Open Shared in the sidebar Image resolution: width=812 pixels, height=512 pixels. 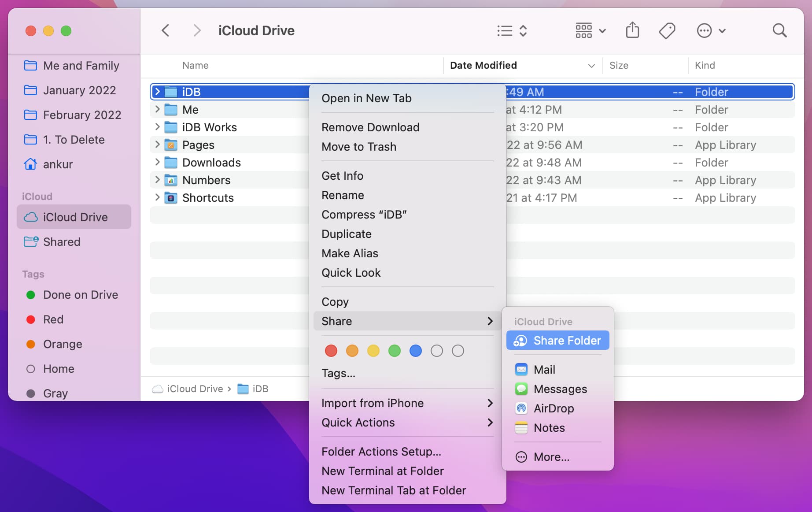(x=74, y=242)
